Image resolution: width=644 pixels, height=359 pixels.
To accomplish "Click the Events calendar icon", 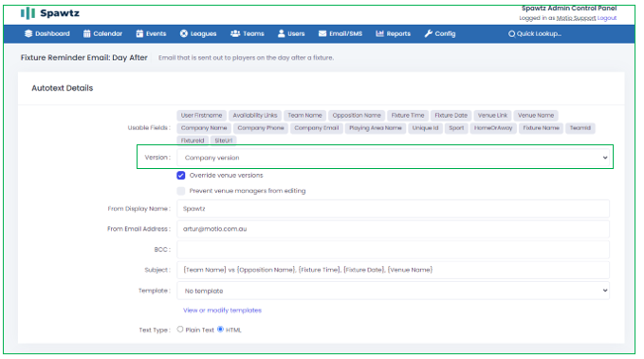I will (x=139, y=34).
